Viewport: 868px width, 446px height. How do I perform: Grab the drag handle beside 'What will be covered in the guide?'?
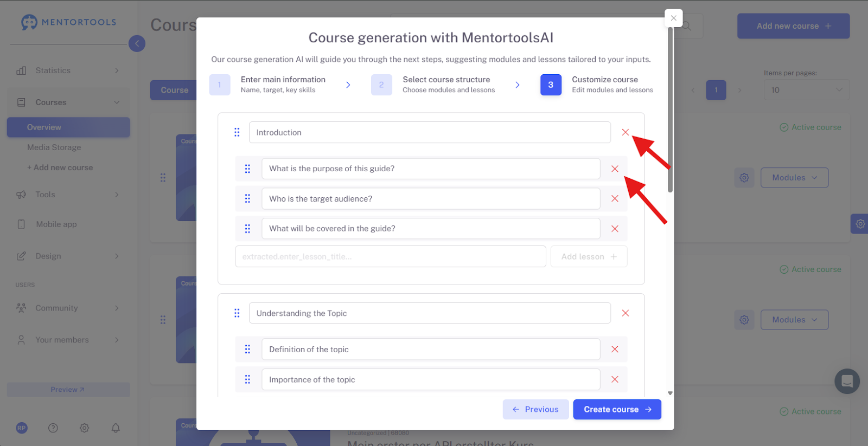coord(247,229)
